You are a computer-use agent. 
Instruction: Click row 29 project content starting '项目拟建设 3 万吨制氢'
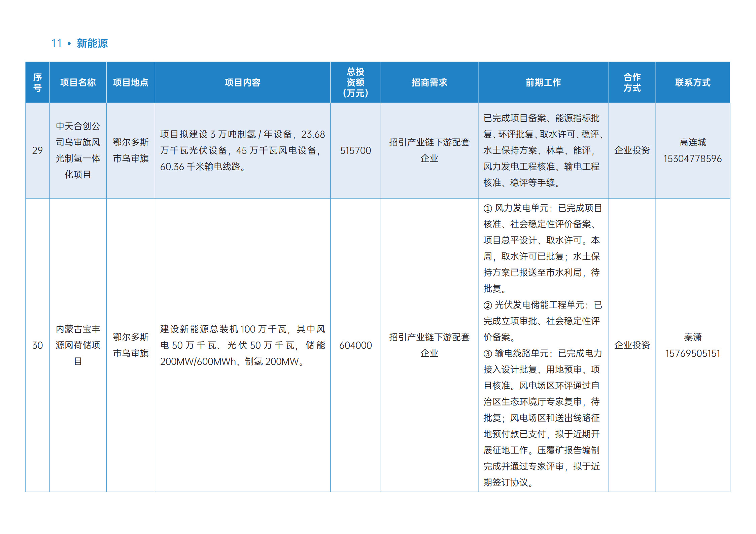click(242, 150)
